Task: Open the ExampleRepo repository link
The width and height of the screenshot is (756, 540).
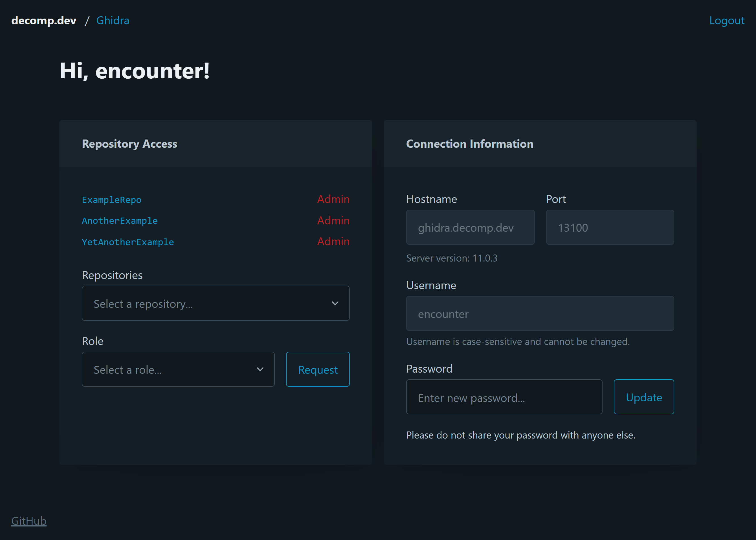Action: pyautogui.click(x=111, y=200)
